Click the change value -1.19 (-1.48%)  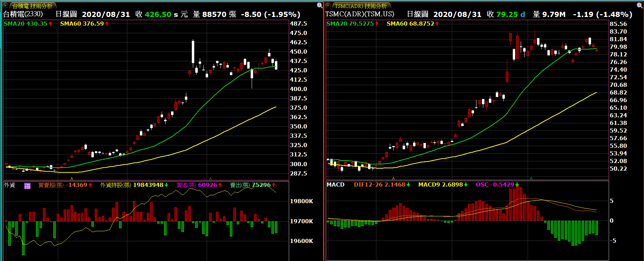[602, 14]
